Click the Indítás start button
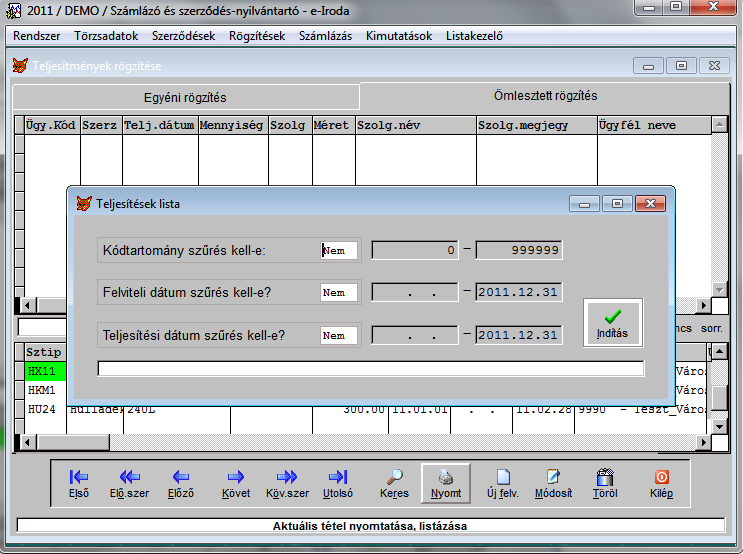743x554 pixels. tap(612, 323)
